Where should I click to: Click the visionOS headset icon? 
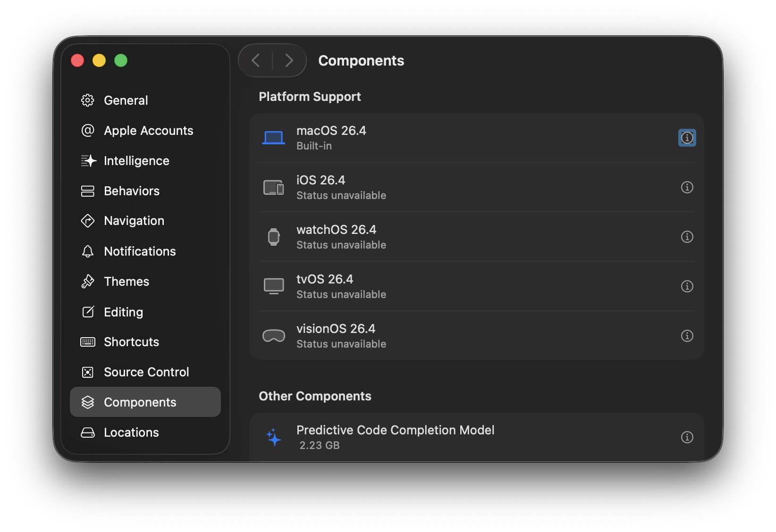(x=274, y=336)
